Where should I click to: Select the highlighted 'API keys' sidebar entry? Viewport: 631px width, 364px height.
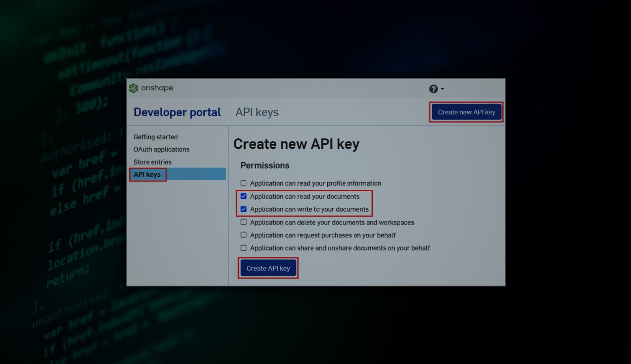(x=147, y=174)
